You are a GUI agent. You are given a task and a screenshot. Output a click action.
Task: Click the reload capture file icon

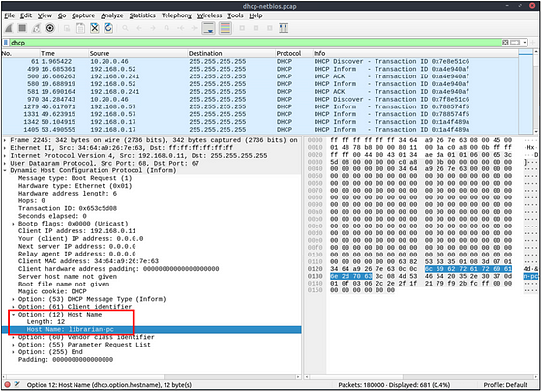coord(108,28)
